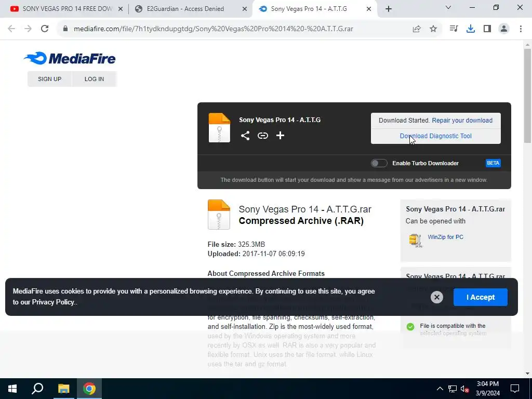This screenshot has height=399, width=532.
Task: Open File Explorer from taskbar
Action: tap(63, 389)
